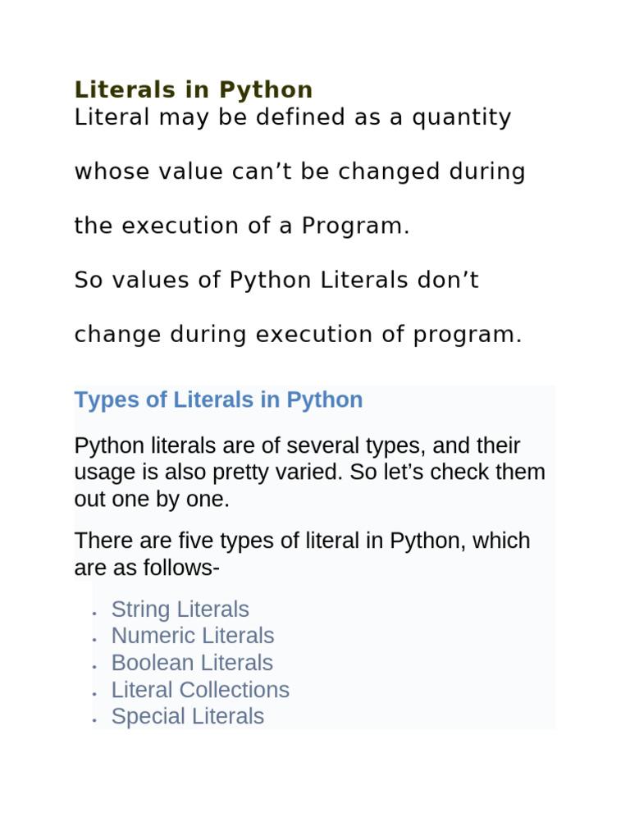This screenshot has width=630, height=840.
Task: Click the 'Literals in Python' title heading
Action: coord(194,89)
